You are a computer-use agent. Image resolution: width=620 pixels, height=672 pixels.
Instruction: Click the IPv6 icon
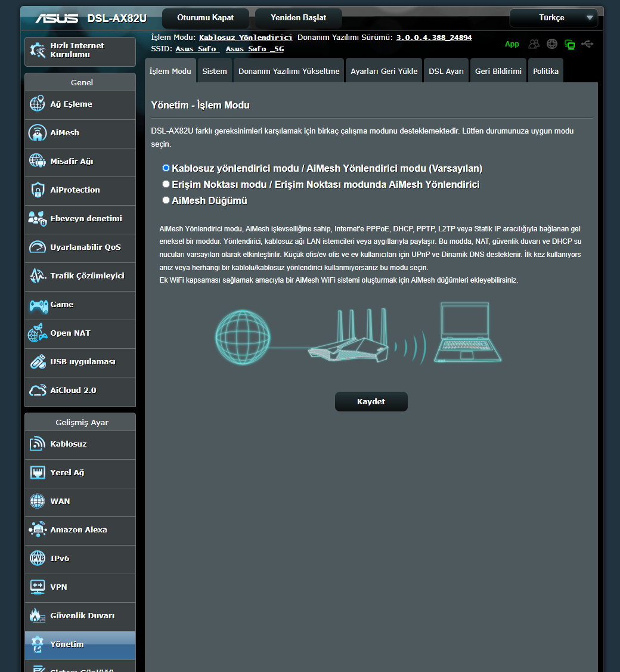tap(38, 558)
